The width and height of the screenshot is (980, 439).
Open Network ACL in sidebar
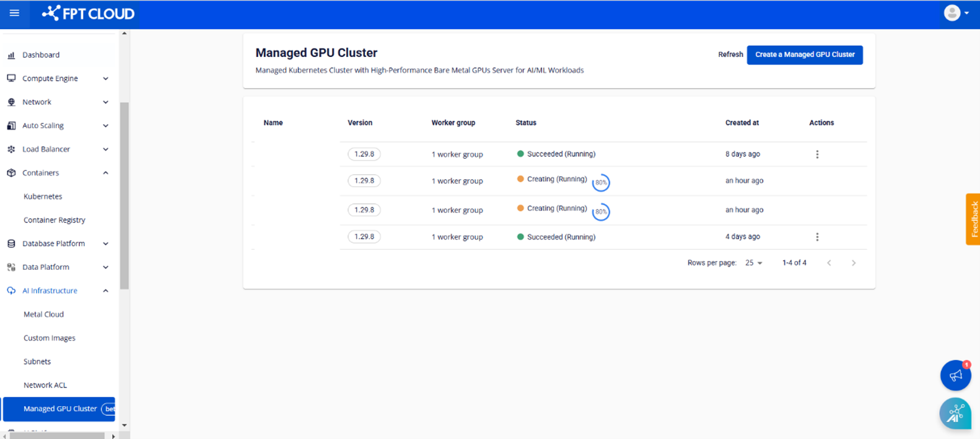pos(45,385)
